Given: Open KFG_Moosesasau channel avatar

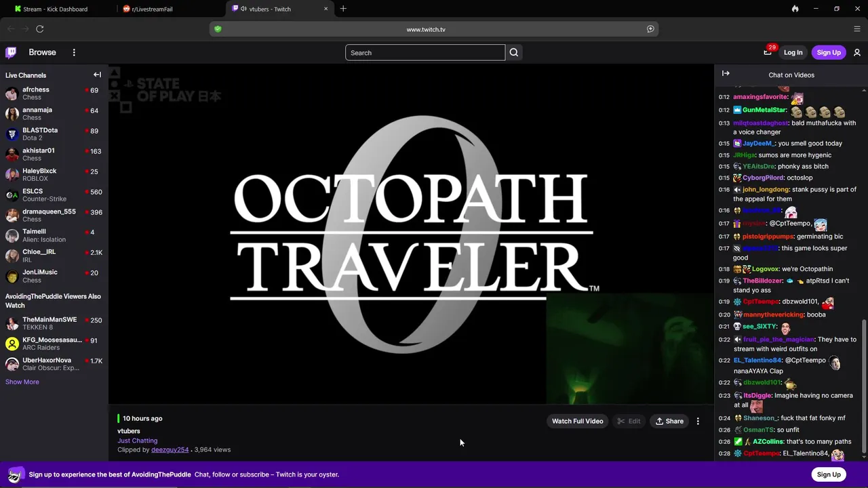Looking at the screenshot, I should click(x=12, y=344).
